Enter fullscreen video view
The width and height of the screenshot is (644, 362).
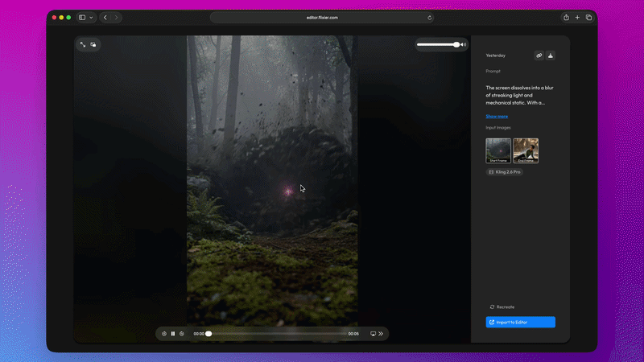click(83, 45)
